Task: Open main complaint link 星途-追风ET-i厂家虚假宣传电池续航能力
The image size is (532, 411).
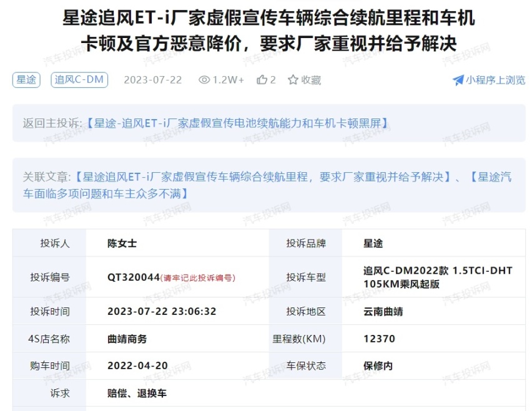Action: tap(237, 123)
